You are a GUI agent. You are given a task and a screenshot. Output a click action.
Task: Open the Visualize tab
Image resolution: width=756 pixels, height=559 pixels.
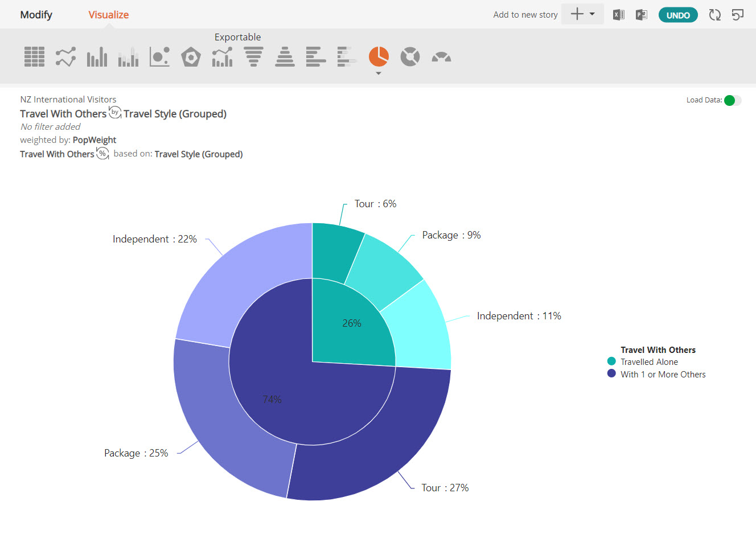point(108,15)
